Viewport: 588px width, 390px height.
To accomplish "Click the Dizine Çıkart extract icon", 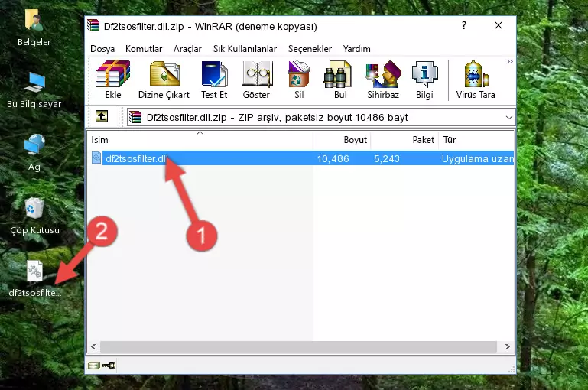I will [x=164, y=80].
